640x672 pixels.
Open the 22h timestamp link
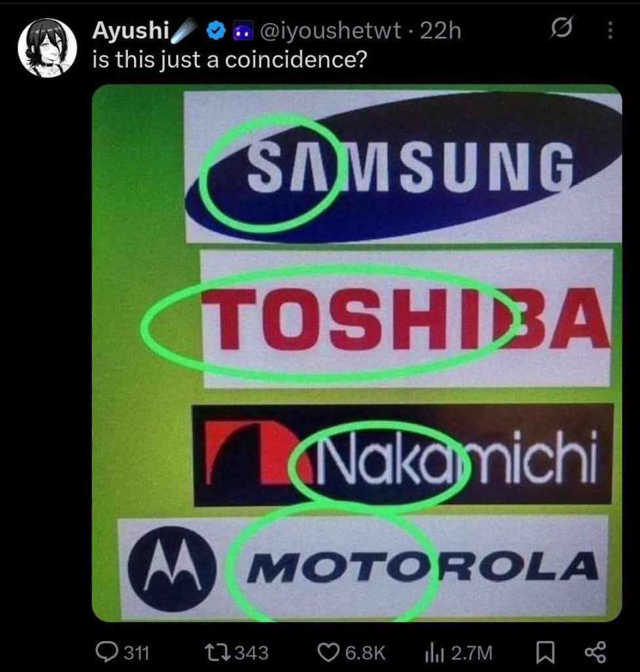(x=440, y=31)
